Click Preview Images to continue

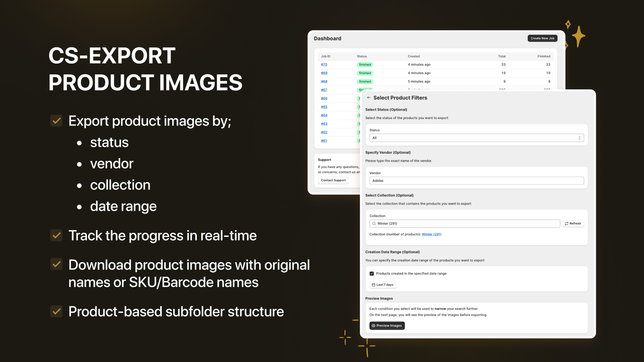coord(387,325)
